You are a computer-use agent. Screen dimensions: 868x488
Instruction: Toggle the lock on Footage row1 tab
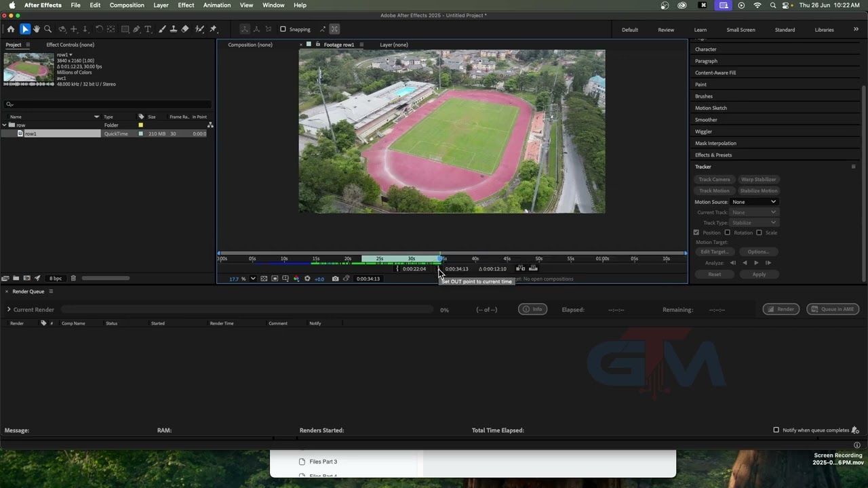click(317, 44)
